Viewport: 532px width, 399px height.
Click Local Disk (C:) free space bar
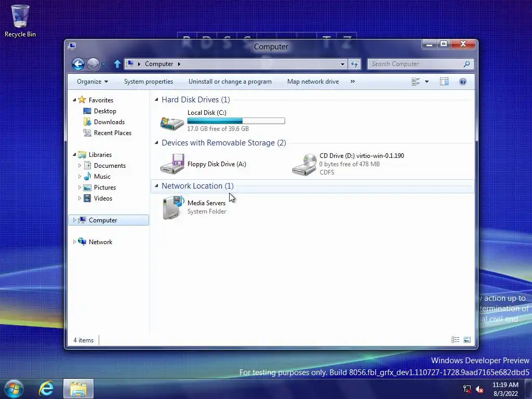(x=236, y=121)
